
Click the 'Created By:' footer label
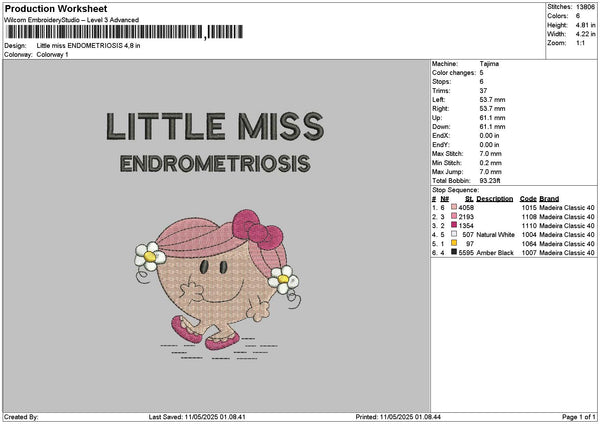coord(21,417)
